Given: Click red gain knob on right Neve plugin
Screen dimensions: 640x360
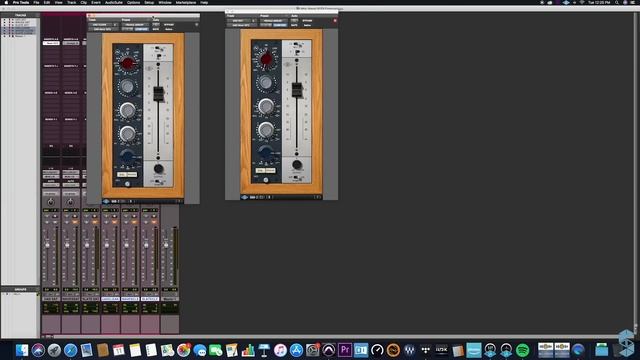Looking at the screenshot, I should point(266,59).
